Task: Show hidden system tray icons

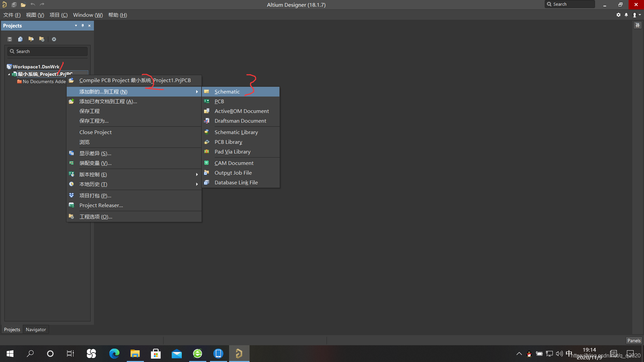Action: point(519,354)
